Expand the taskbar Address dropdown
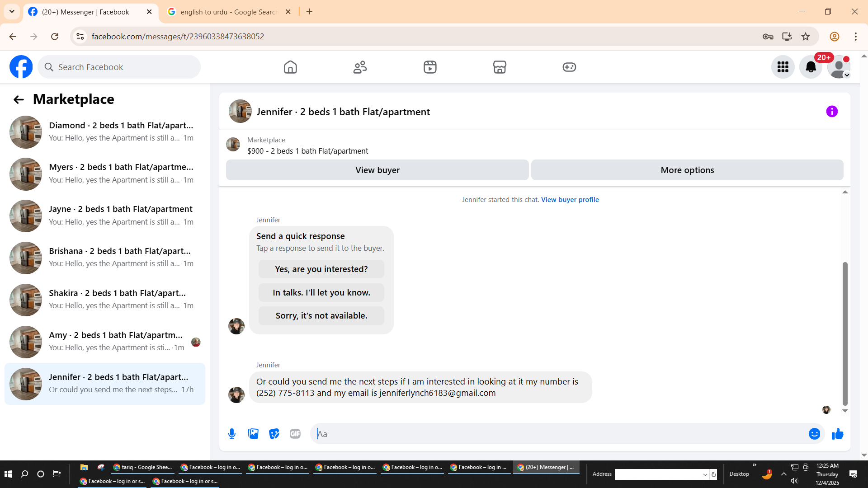Image resolution: width=868 pixels, height=488 pixels. [x=705, y=474]
